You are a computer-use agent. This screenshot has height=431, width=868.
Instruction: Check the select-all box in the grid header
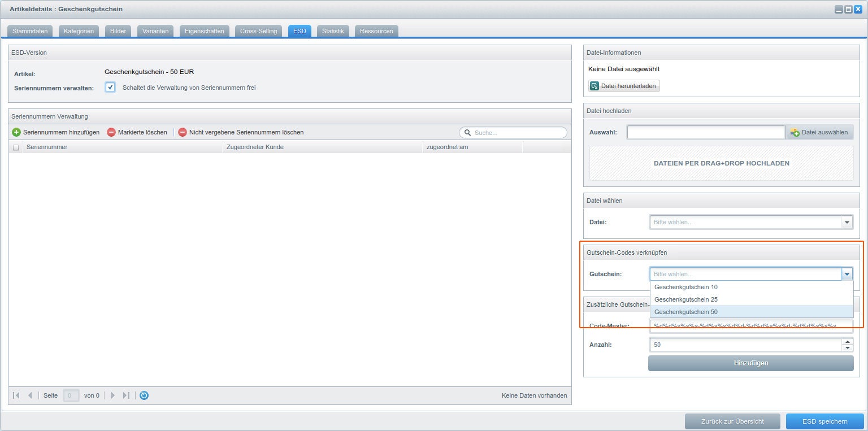16,147
